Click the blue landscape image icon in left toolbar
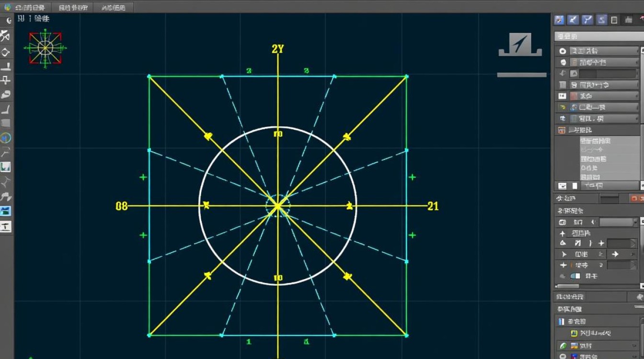 (x=6, y=211)
